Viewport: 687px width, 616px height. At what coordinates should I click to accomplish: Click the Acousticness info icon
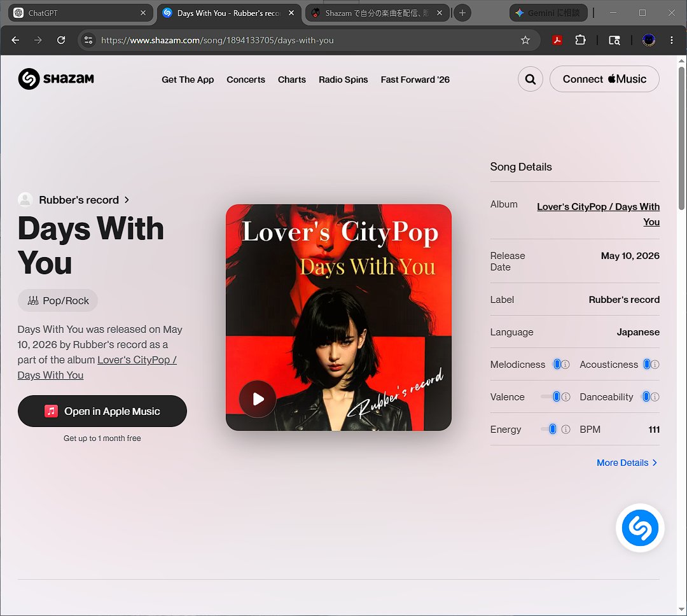click(655, 365)
